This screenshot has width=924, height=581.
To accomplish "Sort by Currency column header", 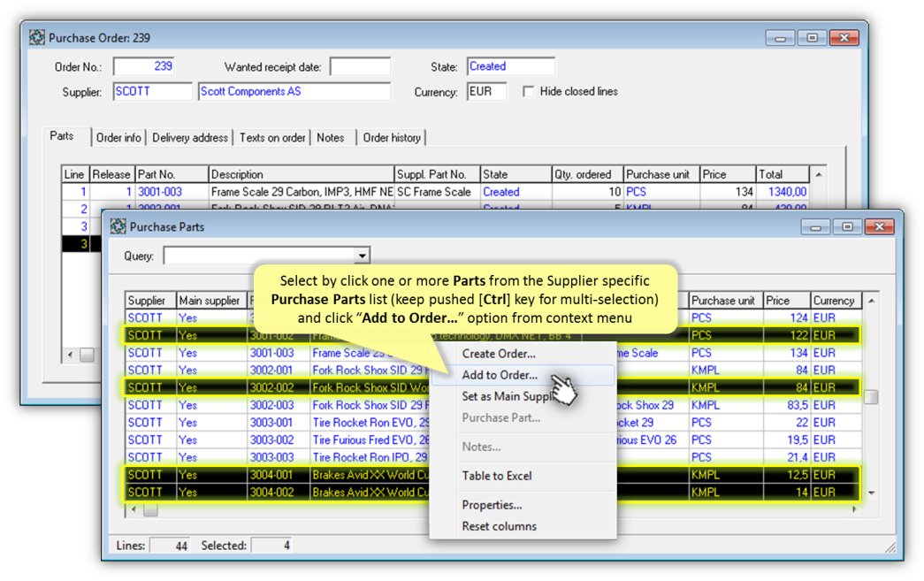I will [x=836, y=301].
